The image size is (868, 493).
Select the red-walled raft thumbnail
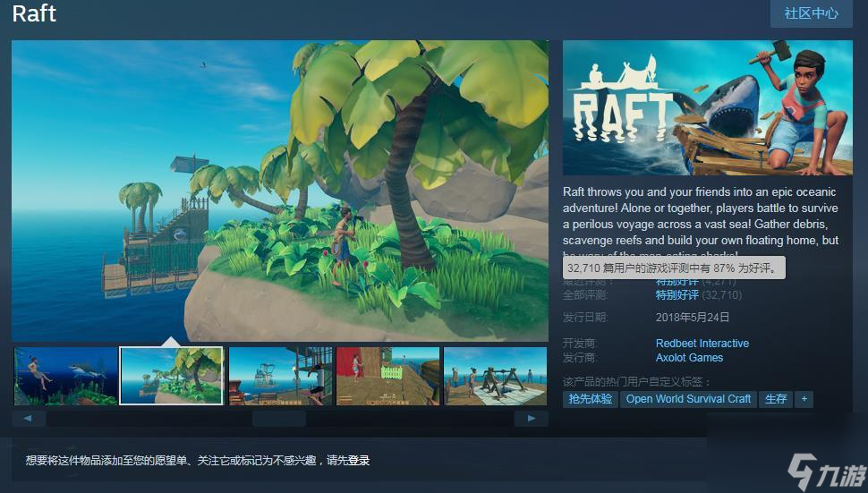tap(387, 376)
